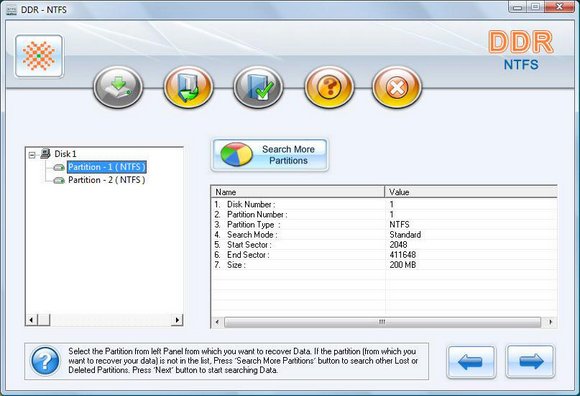Click the Name column header
The width and height of the screenshot is (580, 396).
click(x=298, y=192)
